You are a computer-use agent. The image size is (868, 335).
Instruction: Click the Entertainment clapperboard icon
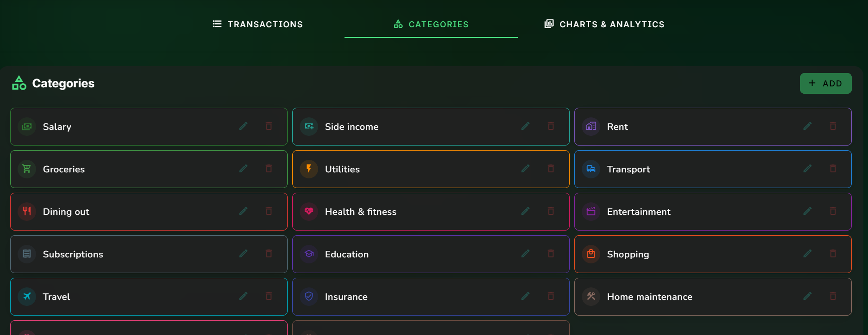[x=591, y=212]
